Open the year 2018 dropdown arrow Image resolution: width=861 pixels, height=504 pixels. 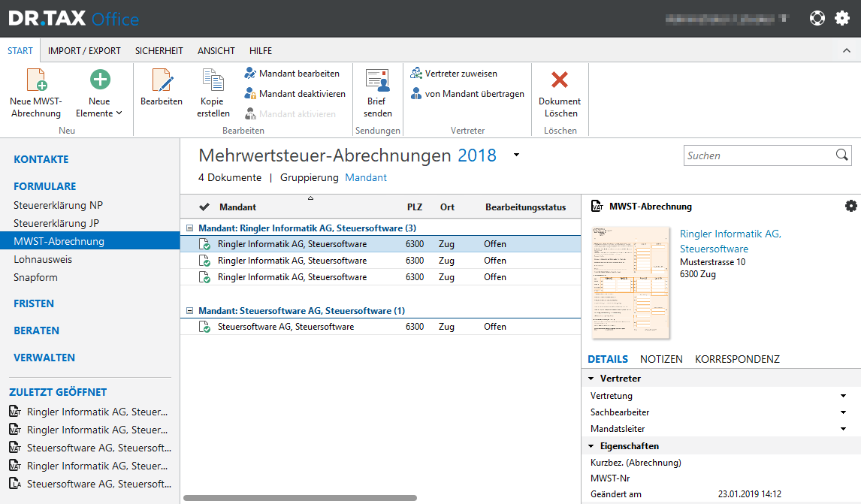[x=516, y=155]
